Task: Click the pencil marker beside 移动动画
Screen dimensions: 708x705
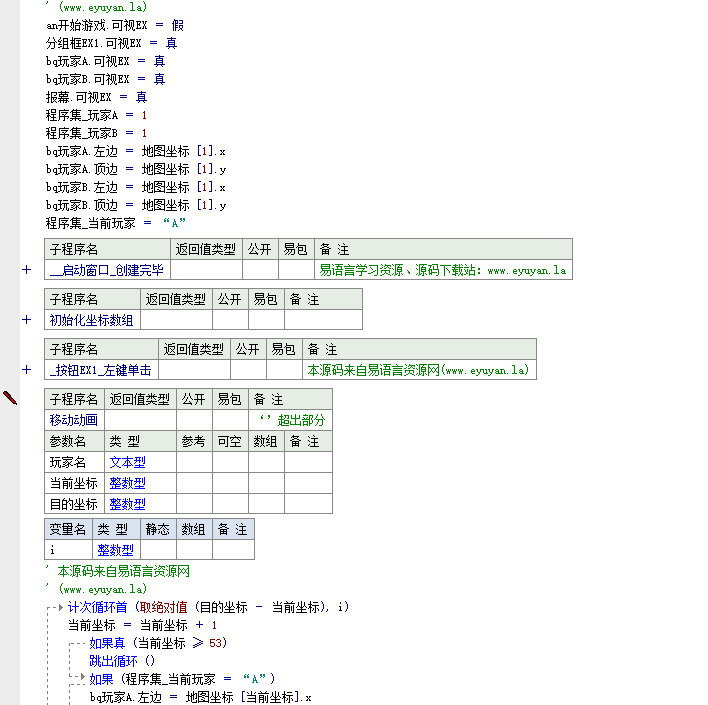Action: click(x=10, y=398)
